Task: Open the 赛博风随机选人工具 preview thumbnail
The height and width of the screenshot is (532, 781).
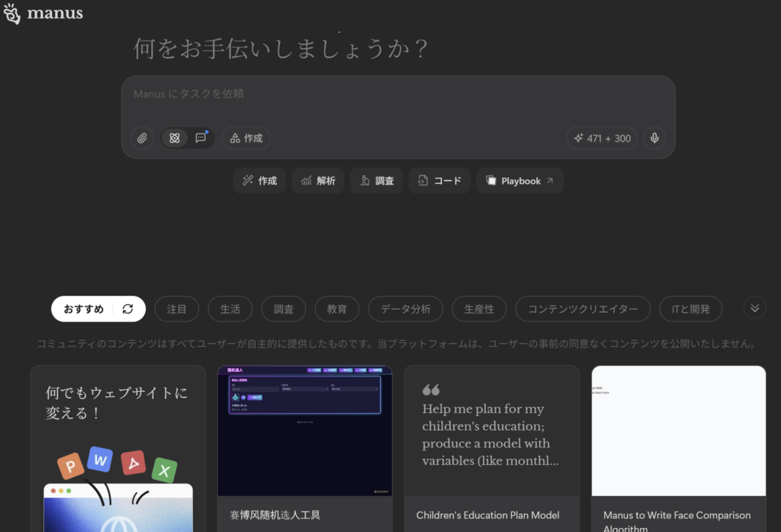Action: pyautogui.click(x=305, y=431)
